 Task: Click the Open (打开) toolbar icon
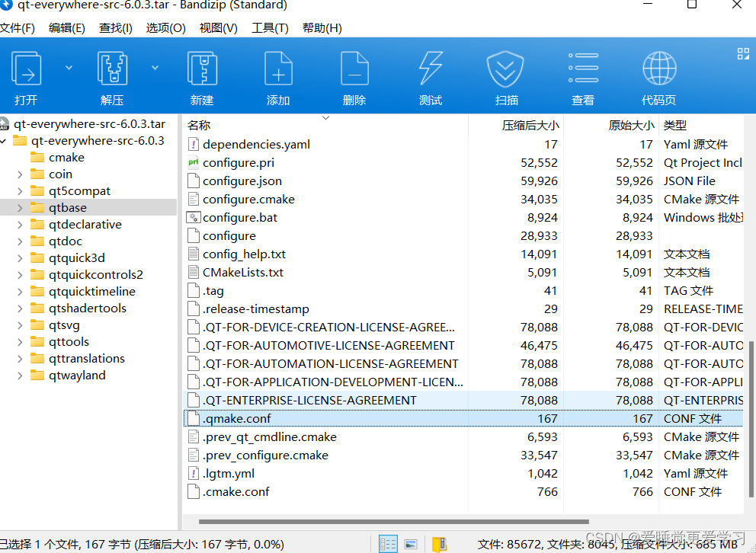click(27, 69)
